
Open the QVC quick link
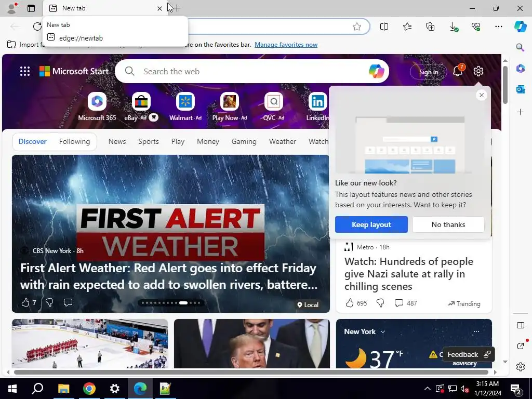click(273, 107)
